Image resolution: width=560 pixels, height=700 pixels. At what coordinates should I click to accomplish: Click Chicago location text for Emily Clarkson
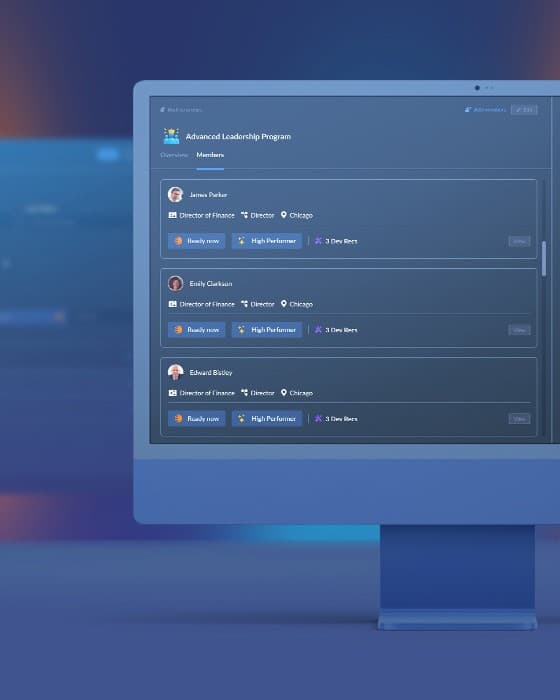(301, 304)
